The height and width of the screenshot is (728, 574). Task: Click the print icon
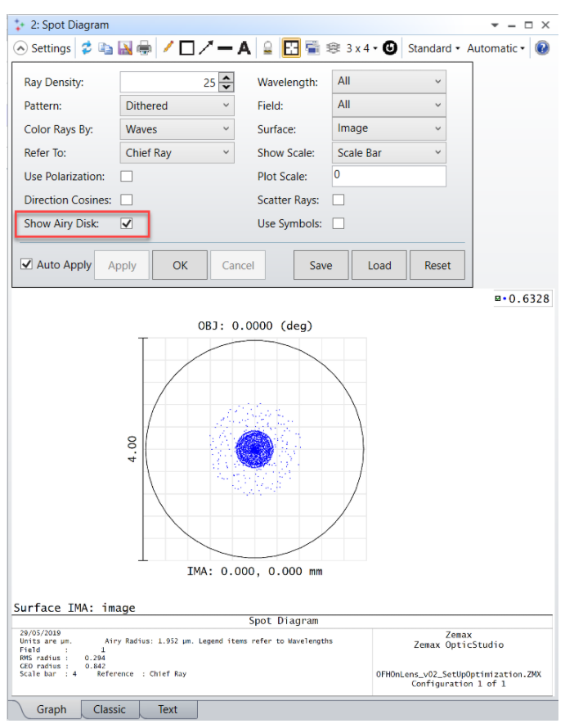144,48
